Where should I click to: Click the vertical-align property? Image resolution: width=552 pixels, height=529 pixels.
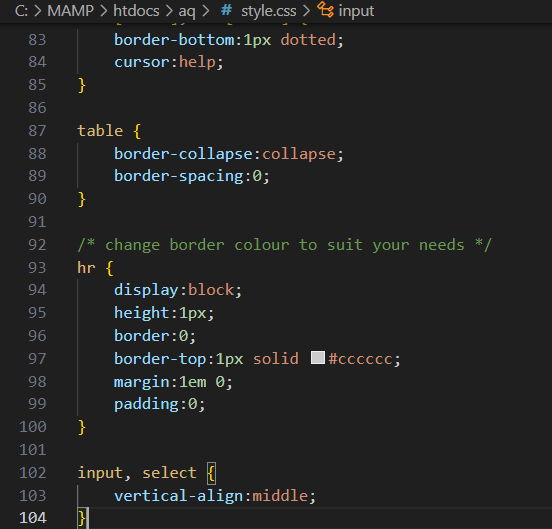(x=178, y=496)
